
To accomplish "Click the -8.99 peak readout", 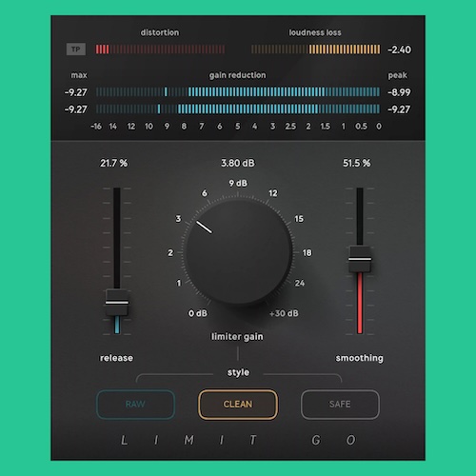I will pos(399,92).
